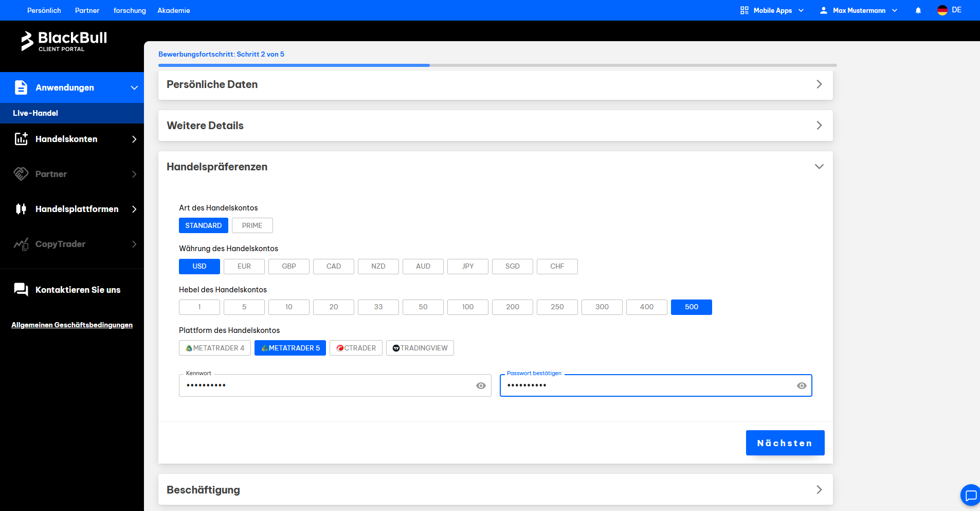Select MetaTrader 4 platform
This screenshot has width=980, height=511.
(x=215, y=348)
